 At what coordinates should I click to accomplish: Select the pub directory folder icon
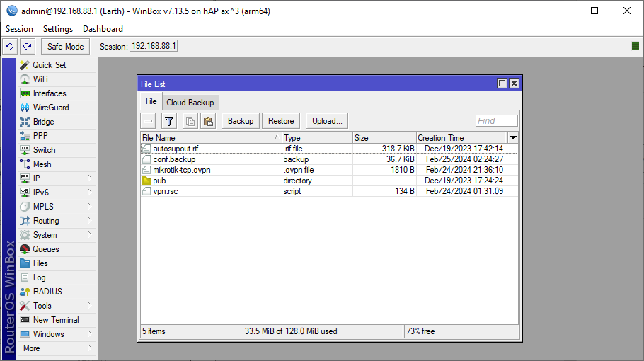[146, 180]
